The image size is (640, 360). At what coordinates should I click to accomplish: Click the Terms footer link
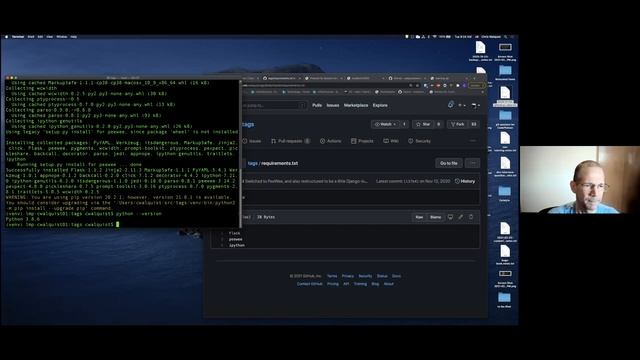tap(332, 276)
